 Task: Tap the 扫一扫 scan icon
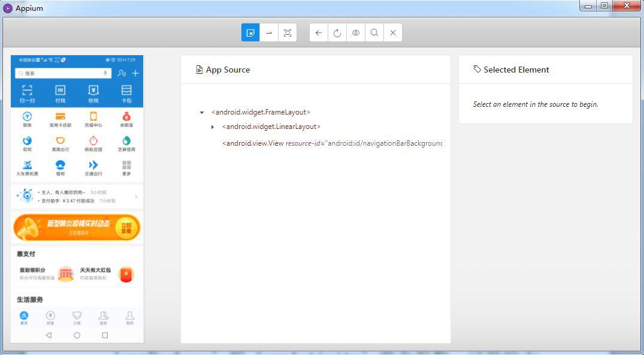(27, 90)
